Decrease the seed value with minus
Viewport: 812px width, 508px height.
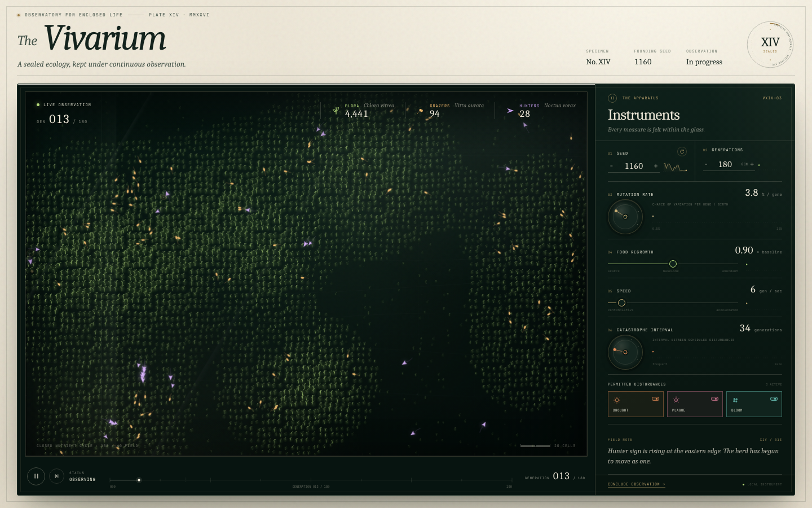(612, 166)
